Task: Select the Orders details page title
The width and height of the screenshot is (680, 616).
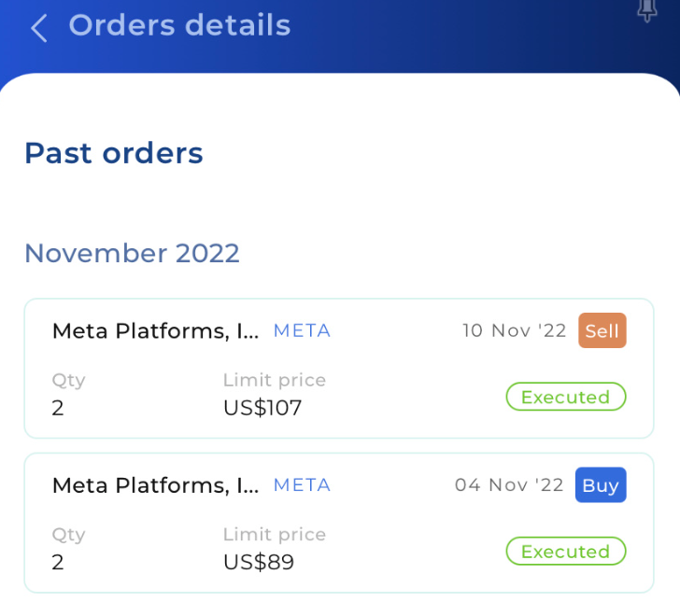Action: [179, 25]
